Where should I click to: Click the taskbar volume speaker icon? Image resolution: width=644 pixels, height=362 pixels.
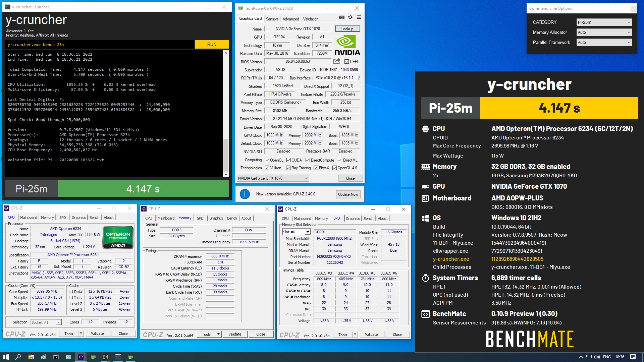[597, 357]
